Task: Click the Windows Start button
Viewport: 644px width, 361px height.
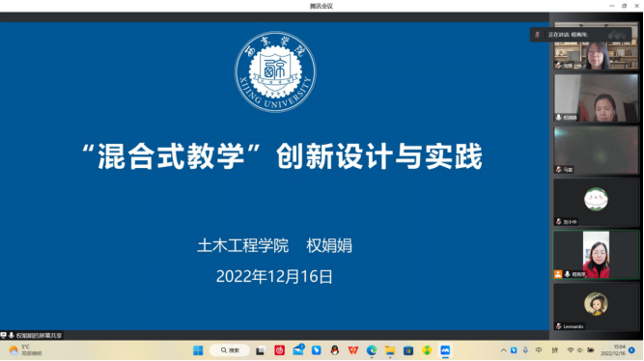Action: pos(198,350)
